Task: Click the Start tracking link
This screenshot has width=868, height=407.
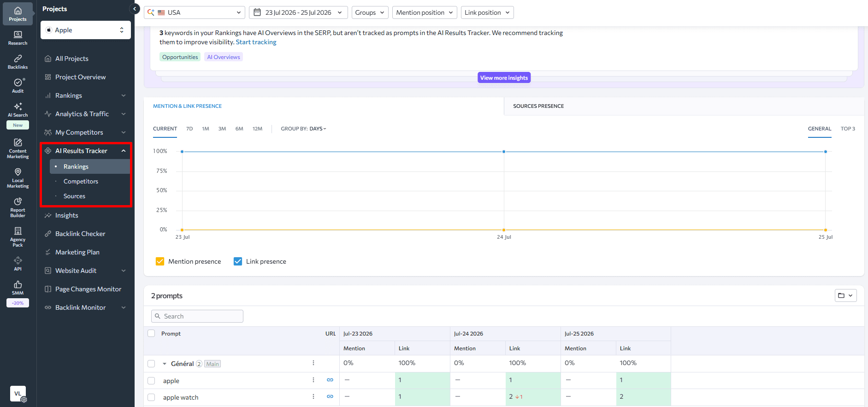Action: click(x=256, y=42)
